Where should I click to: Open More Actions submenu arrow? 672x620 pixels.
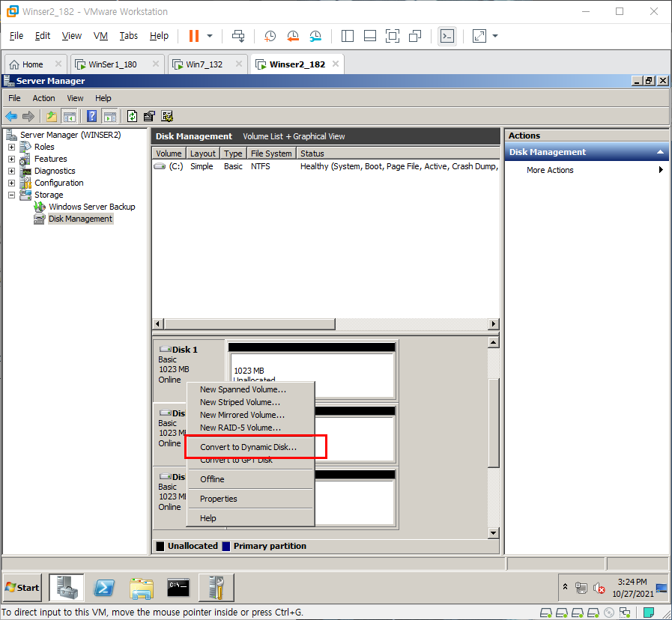(661, 170)
